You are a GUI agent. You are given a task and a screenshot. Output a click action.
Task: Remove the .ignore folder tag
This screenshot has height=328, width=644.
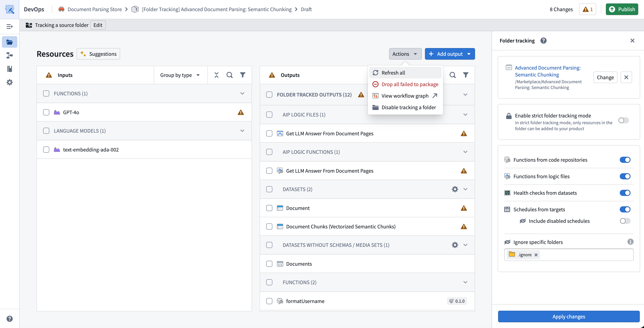click(x=536, y=255)
